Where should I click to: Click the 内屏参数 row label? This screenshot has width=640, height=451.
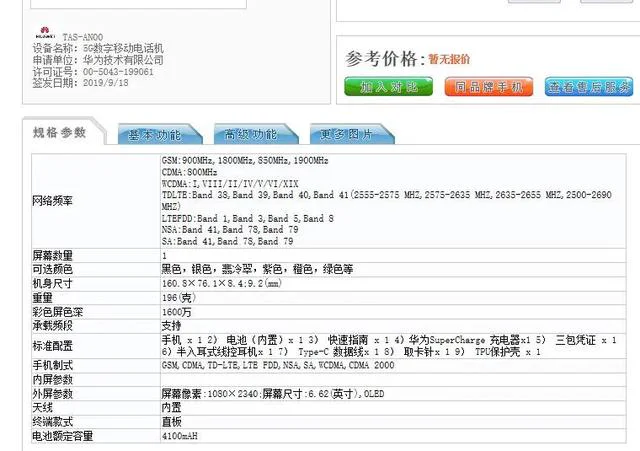(52, 380)
